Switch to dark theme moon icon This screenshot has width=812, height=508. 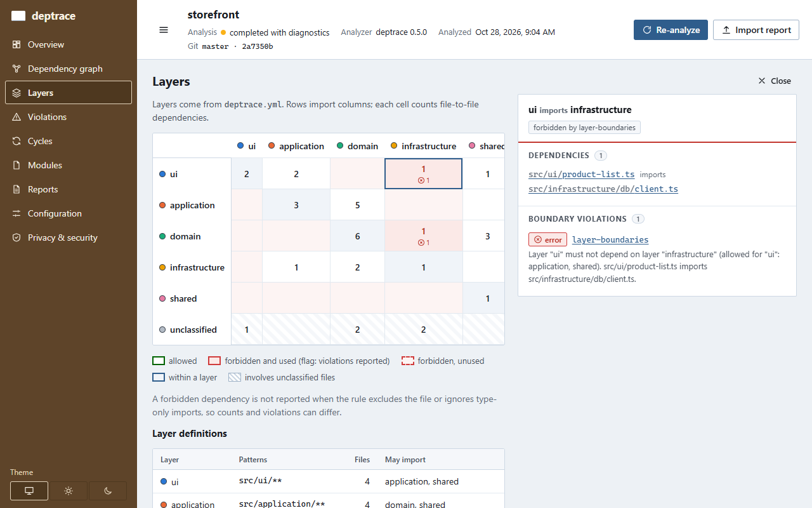pyautogui.click(x=108, y=491)
